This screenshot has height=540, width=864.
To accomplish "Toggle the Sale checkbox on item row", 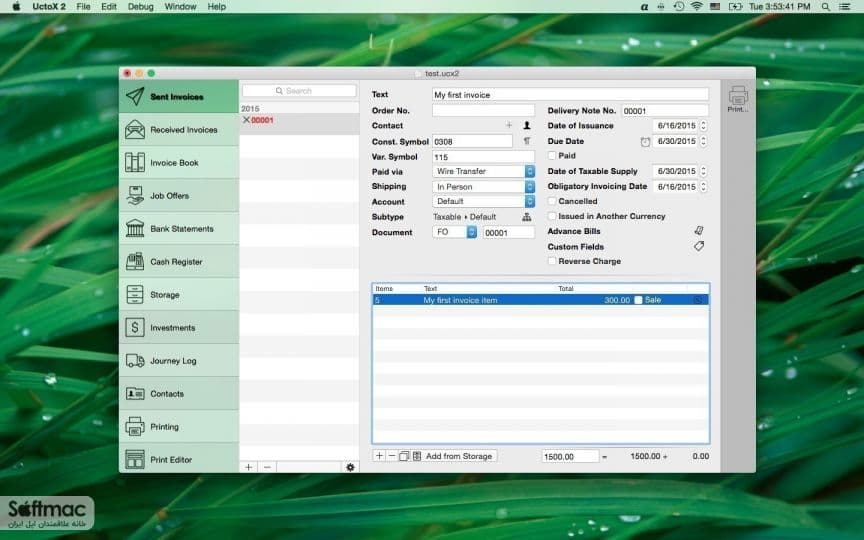I will click(x=638, y=300).
